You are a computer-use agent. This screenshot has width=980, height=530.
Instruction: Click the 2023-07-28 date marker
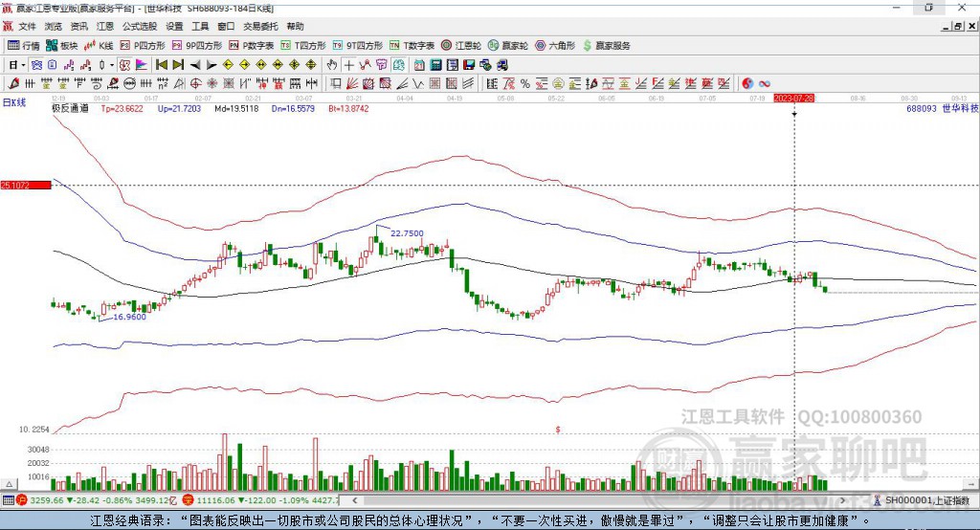[793, 99]
